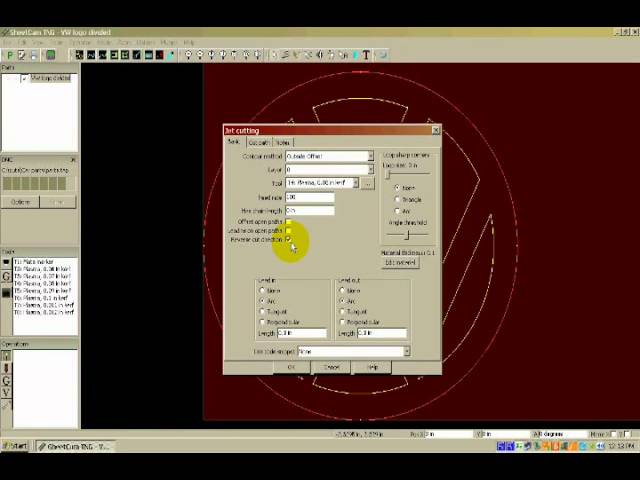
Task: Click the Lead in Length field
Action: pos(302,333)
